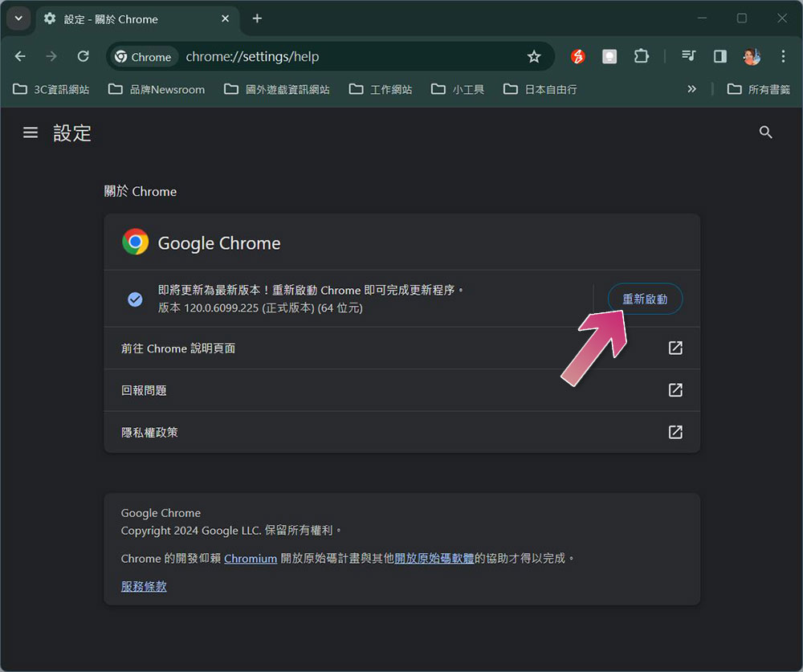This screenshot has width=803, height=672.
Task: Open the hidden bookmarks overflow chevron
Action: [691, 89]
